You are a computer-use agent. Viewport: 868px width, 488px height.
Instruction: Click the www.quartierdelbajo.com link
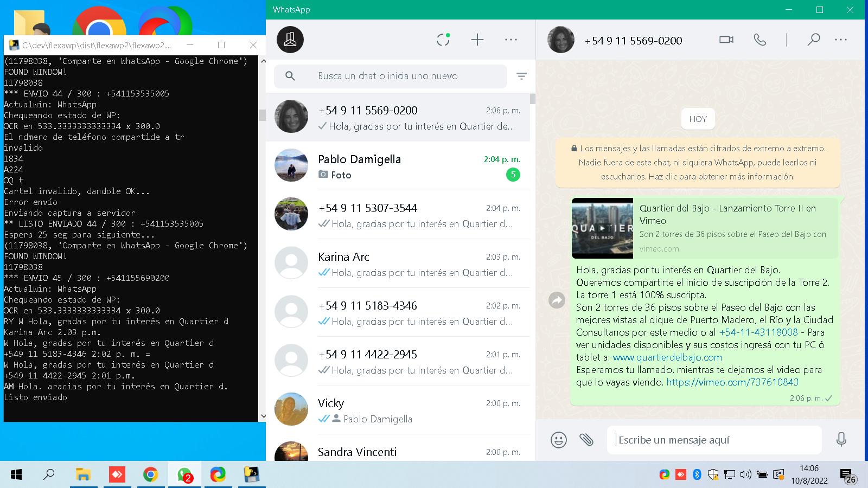click(x=667, y=357)
